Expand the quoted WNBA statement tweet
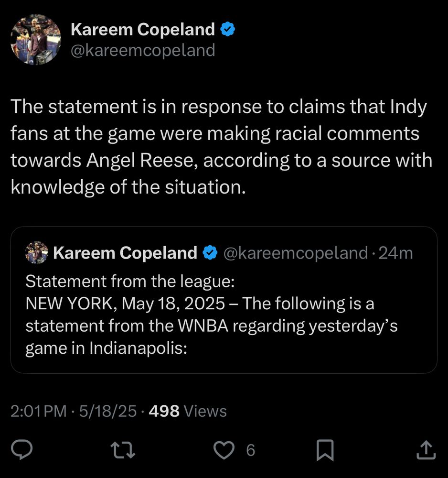 tap(224, 311)
